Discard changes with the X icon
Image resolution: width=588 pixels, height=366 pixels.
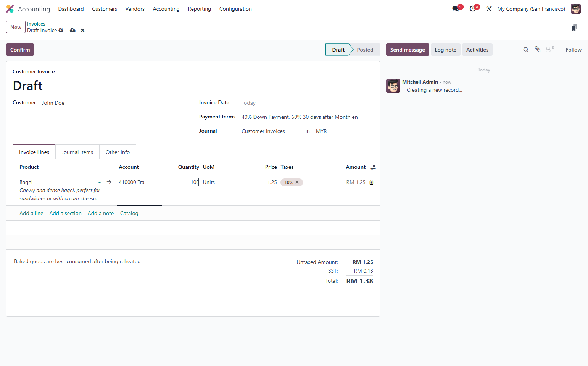click(x=82, y=30)
